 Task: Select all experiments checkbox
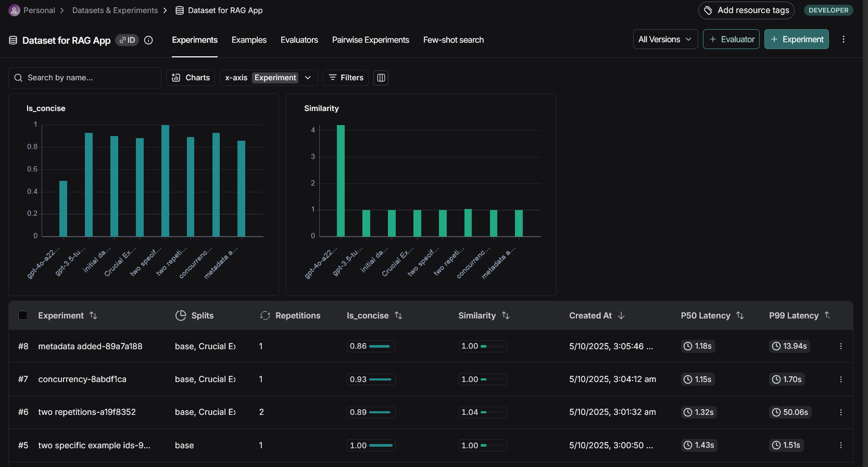coord(23,315)
